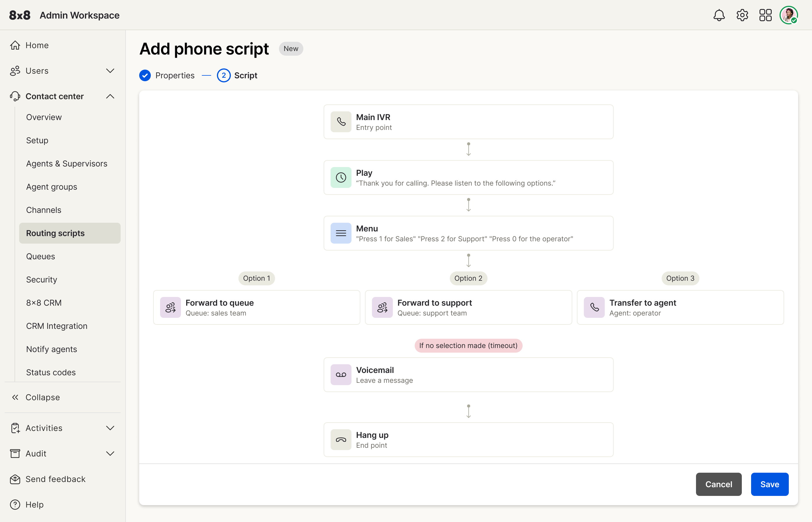Click the Send feedback envelope icon
Screen dimensions: 812x522
point(15,479)
